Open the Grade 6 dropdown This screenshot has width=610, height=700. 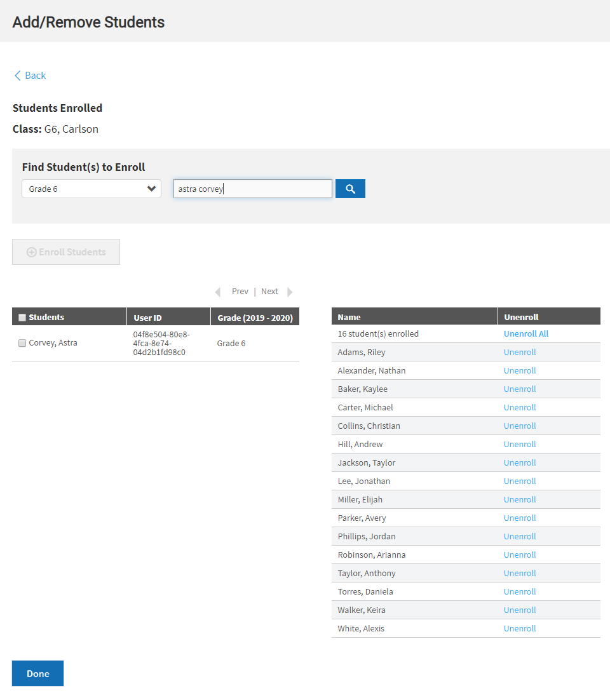tap(91, 188)
